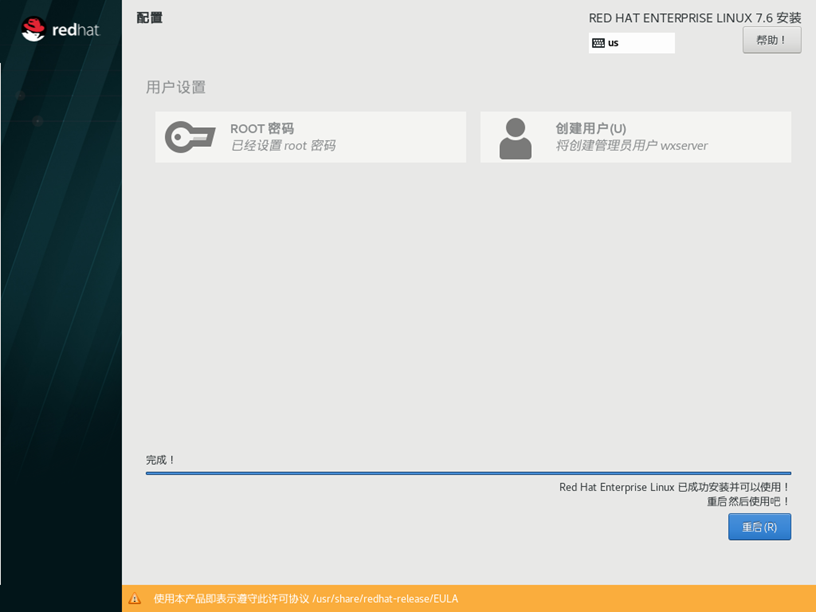Click the warning triangle icon
Image resolution: width=816 pixels, height=612 pixels.
click(x=135, y=598)
